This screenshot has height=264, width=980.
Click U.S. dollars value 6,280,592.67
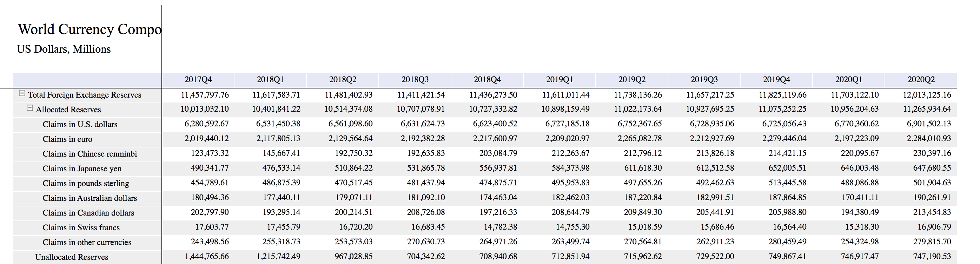pos(207,124)
